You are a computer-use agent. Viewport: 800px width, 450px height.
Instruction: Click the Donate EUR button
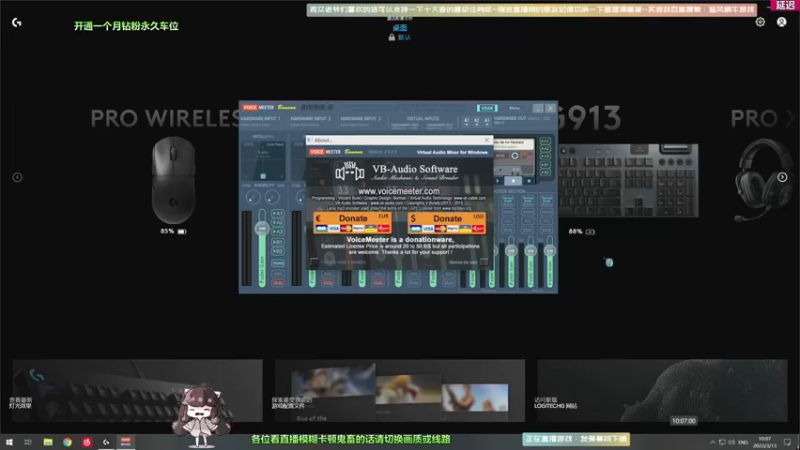353,223
